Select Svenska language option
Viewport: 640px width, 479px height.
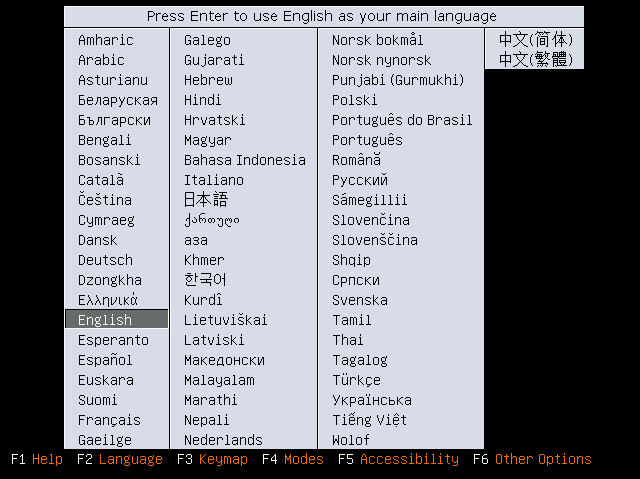(361, 300)
